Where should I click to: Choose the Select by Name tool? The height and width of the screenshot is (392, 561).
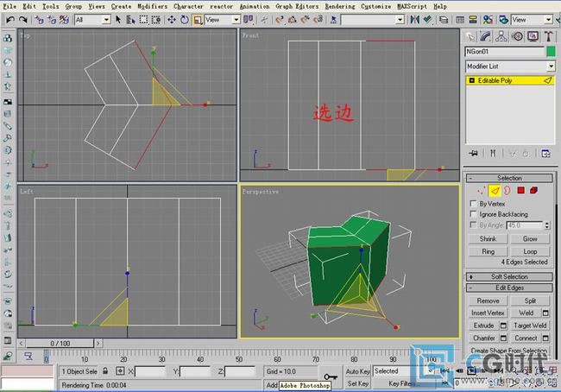(x=130, y=20)
